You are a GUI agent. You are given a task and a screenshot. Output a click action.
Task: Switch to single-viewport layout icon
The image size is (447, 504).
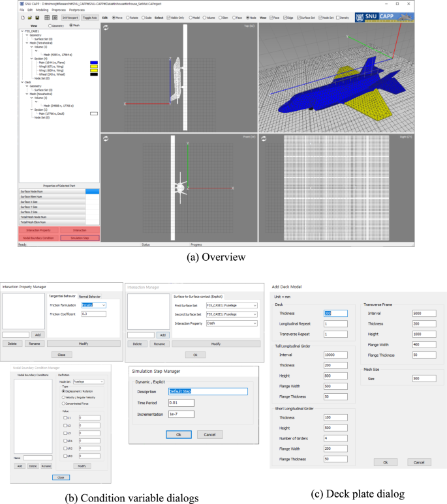pos(55,18)
